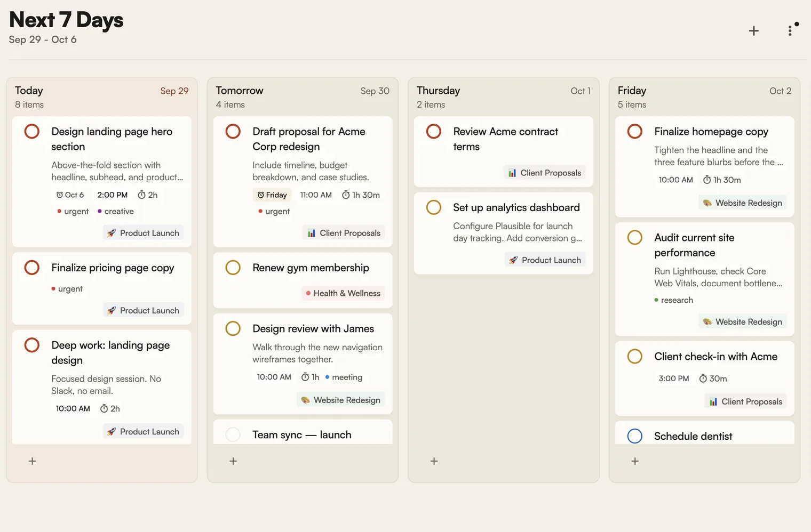This screenshot has width=811, height=532.
Task: Click the 2h duration timer on Deep work
Action: [110, 409]
